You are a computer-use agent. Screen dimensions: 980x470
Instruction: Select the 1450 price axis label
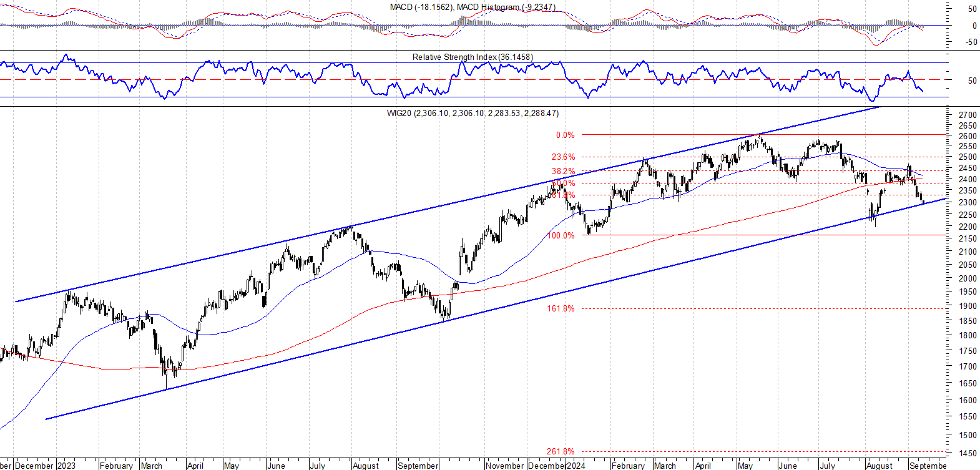(968, 453)
